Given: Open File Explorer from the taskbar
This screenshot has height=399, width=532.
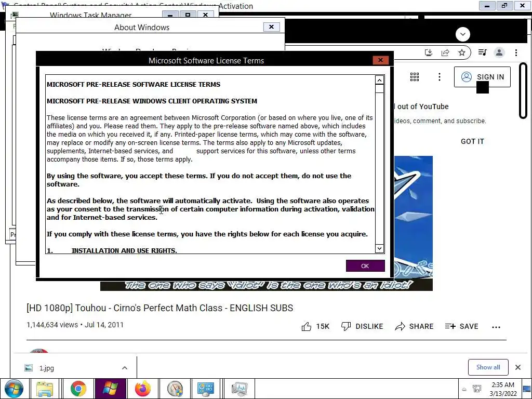Looking at the screenshot, I should [45, 389].
